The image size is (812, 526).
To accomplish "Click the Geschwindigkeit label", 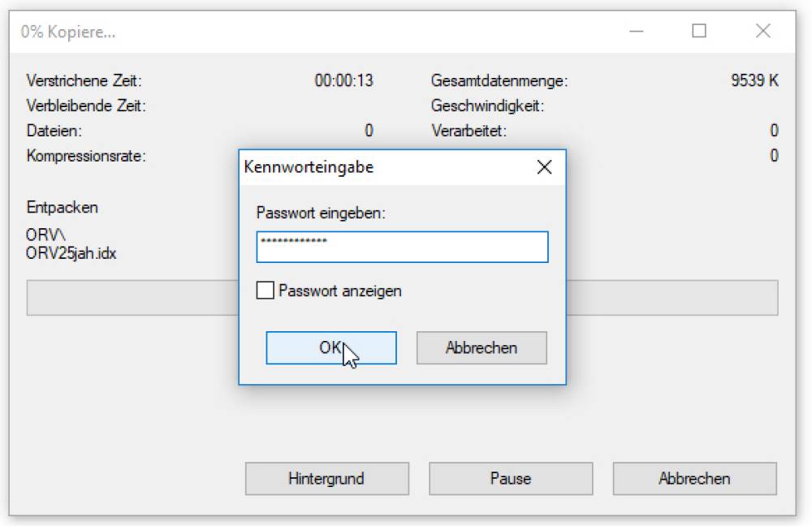I will click(x=487, y=106).
